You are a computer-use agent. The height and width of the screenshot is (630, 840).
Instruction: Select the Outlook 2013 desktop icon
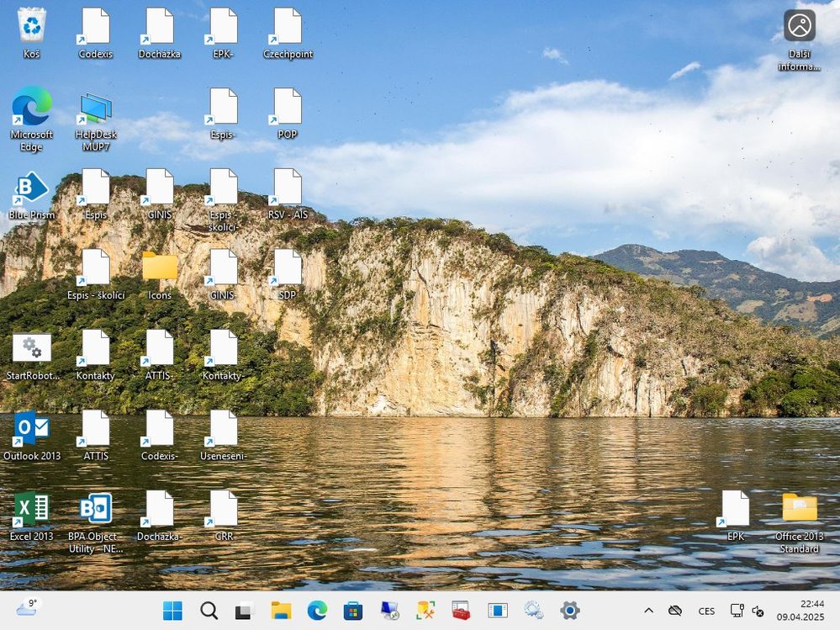click(31, 429)
